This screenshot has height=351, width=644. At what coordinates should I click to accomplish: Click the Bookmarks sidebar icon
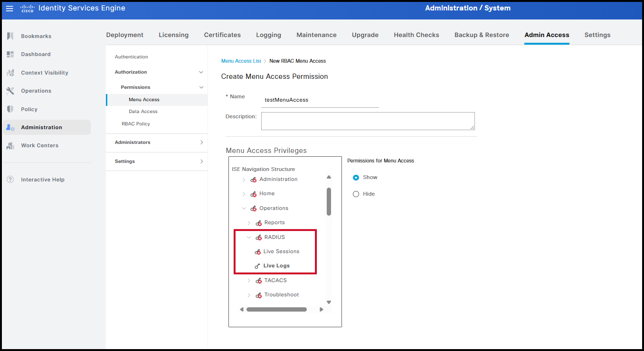[x=10, y=36]
